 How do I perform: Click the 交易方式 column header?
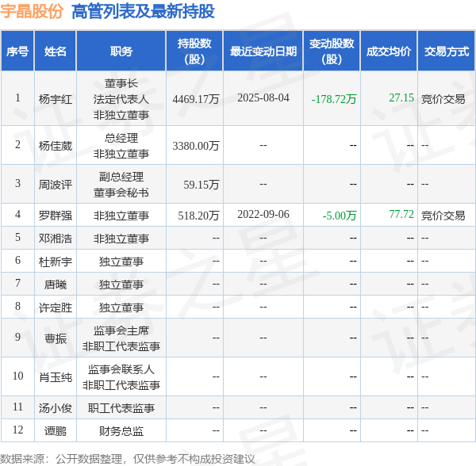[446, 52]
